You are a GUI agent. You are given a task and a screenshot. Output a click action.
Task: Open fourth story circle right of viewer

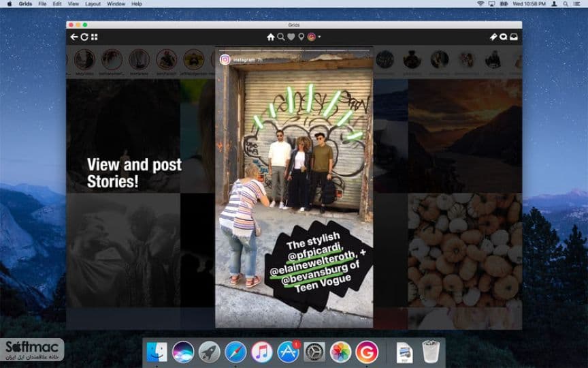point(466,59)
